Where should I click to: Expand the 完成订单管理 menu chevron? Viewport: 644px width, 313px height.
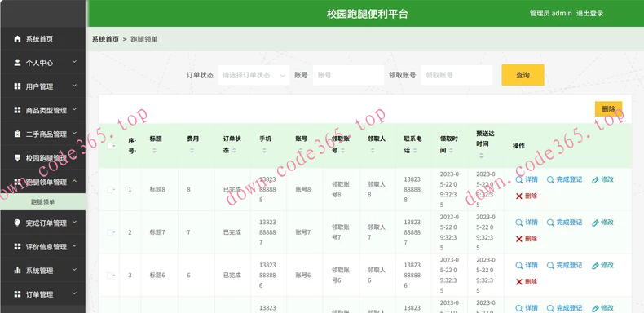74,222
